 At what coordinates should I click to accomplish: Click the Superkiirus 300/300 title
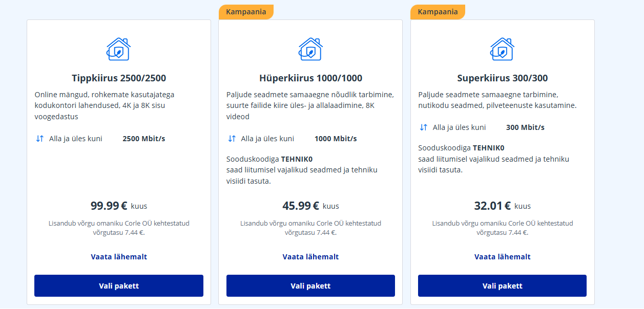click(503, 78)
